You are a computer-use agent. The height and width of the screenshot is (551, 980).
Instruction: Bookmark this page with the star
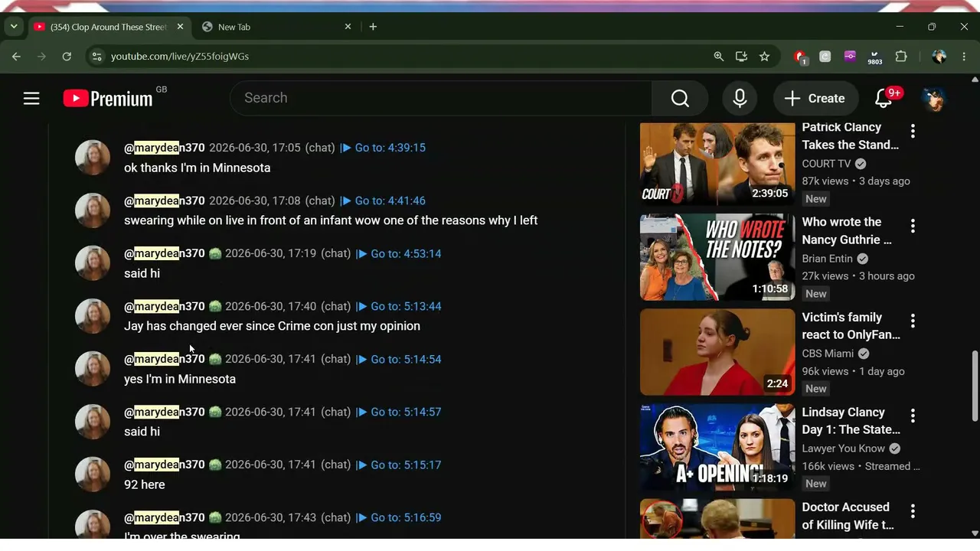[764, 57]
